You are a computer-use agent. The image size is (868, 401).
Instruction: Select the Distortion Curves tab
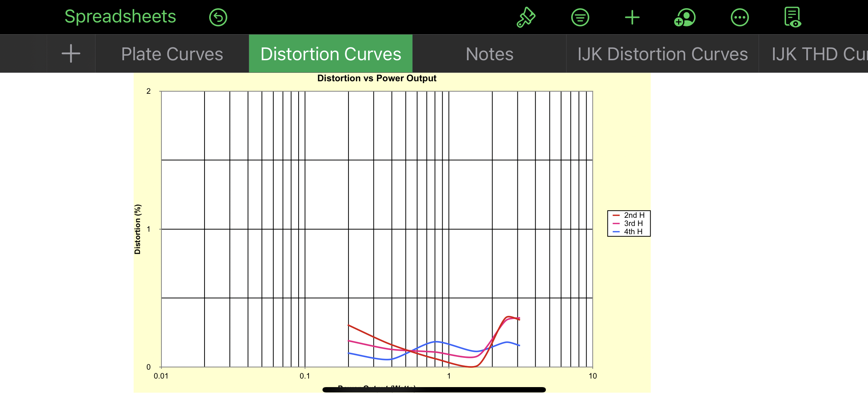(x=331, y=54)
